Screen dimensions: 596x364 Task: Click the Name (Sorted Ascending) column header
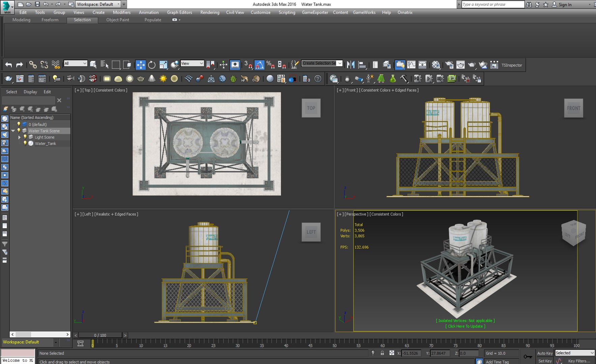coord(40,117)
